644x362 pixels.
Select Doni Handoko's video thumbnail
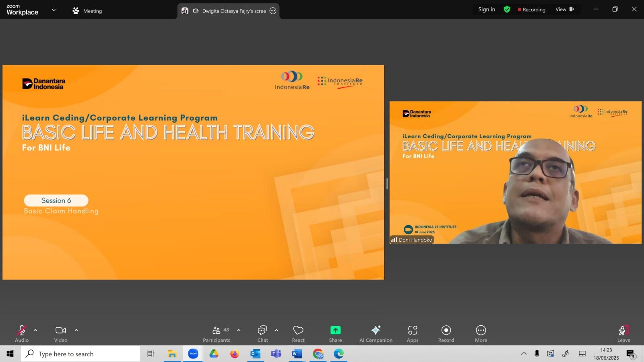[516, 172]
